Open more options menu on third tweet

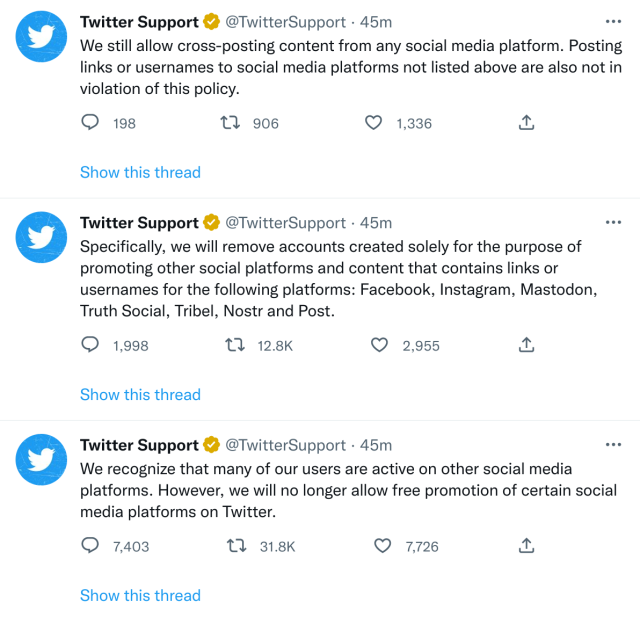(613, 444)
